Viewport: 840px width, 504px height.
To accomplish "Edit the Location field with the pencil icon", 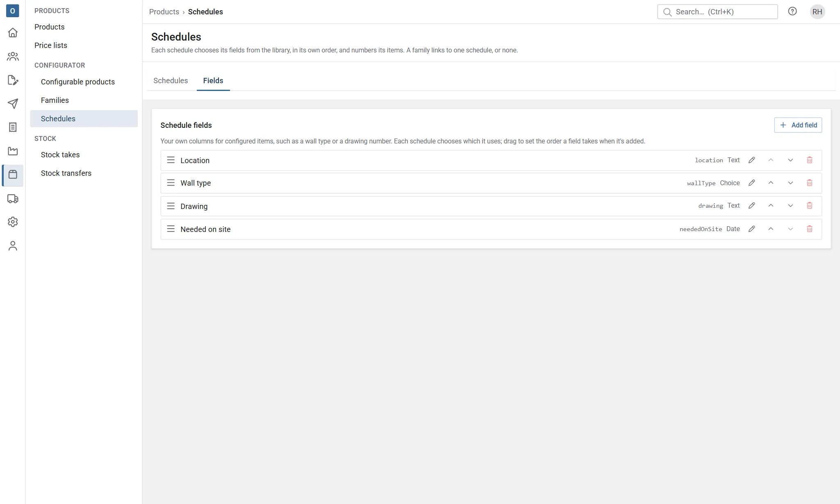I will point(751,160).
